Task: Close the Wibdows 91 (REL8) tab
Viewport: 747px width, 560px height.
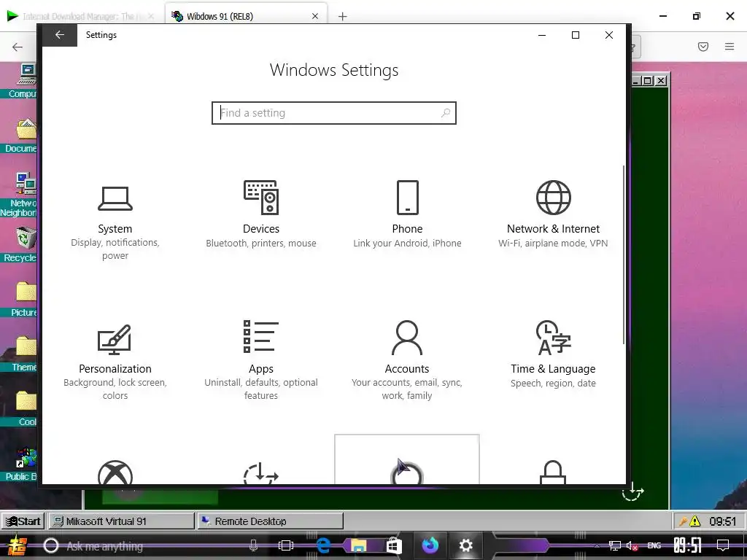Action: [x=315, y=16]
